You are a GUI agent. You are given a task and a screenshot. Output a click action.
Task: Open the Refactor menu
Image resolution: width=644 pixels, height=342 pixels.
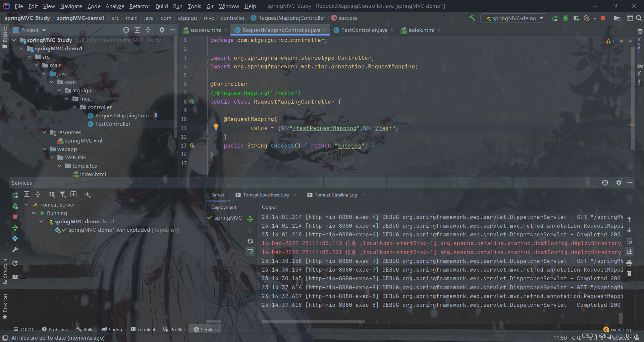pyautogui.click(x=140, y=6)
